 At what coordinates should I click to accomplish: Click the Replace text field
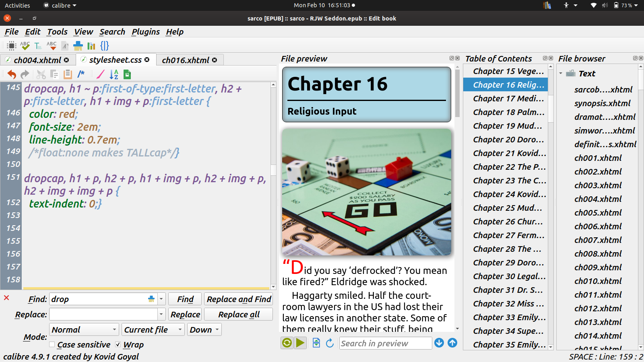pyautogui.click(x=103, y=314)
